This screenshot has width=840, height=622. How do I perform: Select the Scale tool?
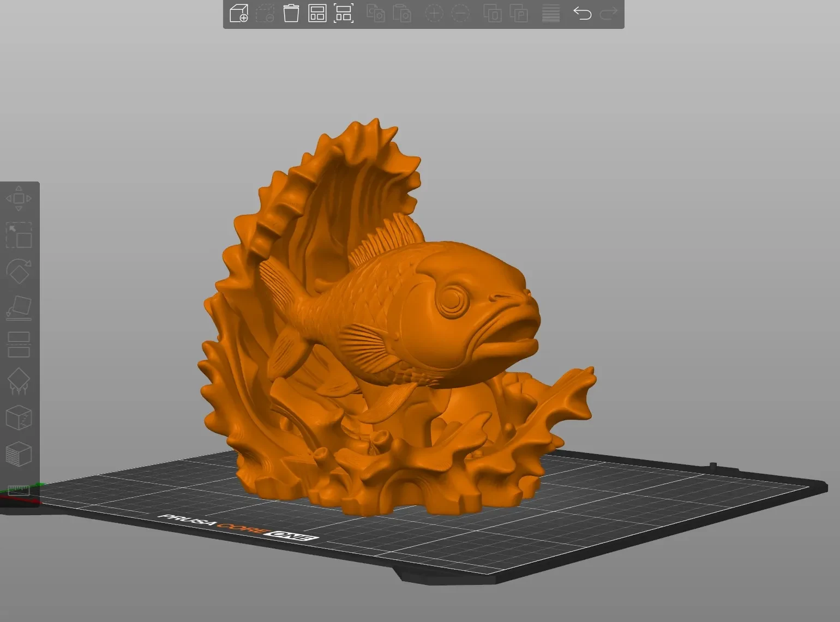coord(19,235)
